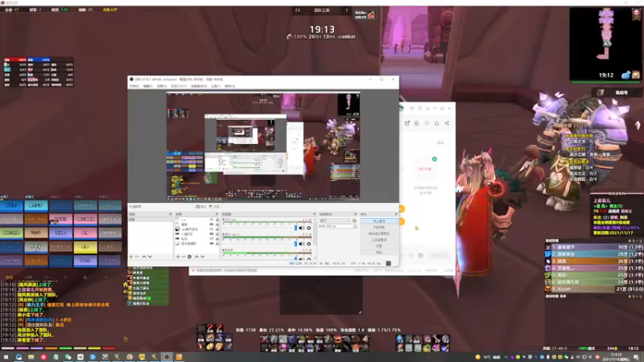Open source Properties from the source toolbar
Image resolution: width=644 pixels, height=362 pixels.
coord(200,207)
